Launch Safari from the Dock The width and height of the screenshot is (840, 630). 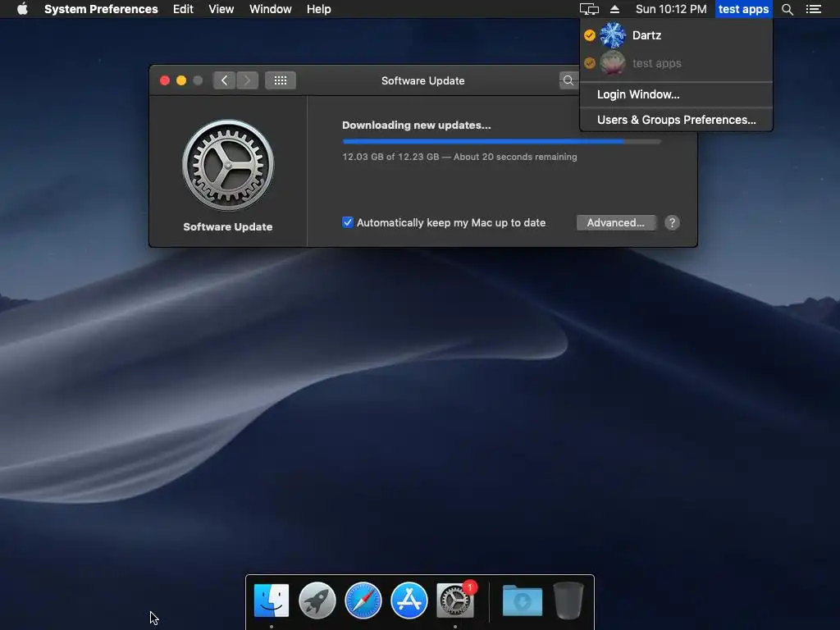[x=363, y=600]
